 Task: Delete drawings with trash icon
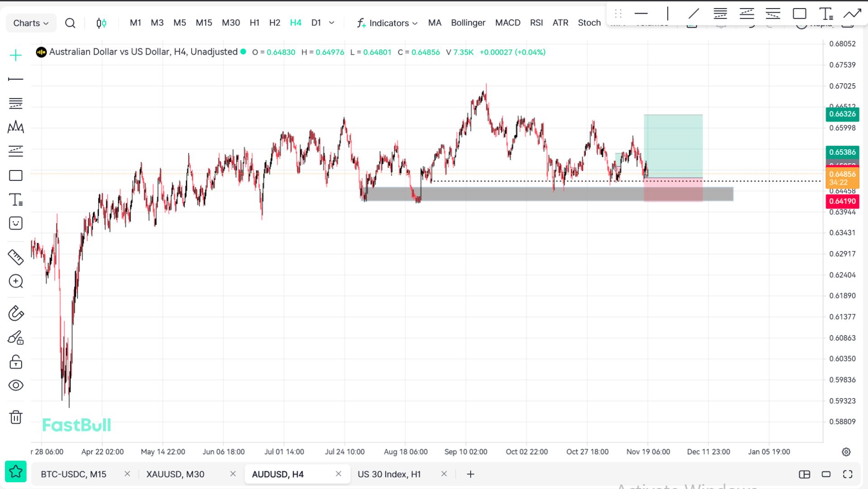16,417
